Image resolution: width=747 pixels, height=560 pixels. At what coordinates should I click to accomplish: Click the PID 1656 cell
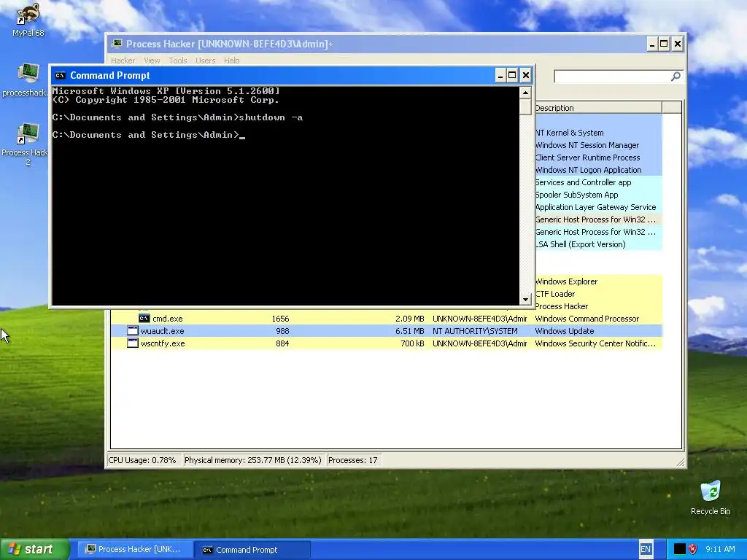pyautogui.click(x=280, y=319)
